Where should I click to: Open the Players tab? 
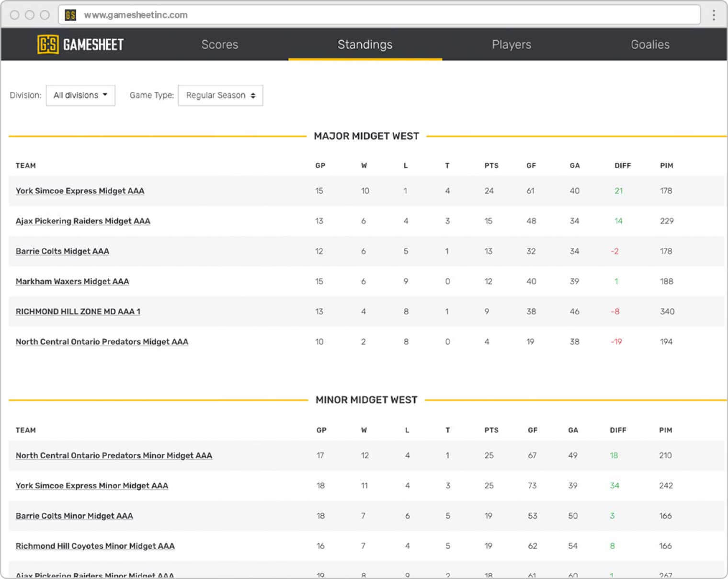(x=512, y=44)
